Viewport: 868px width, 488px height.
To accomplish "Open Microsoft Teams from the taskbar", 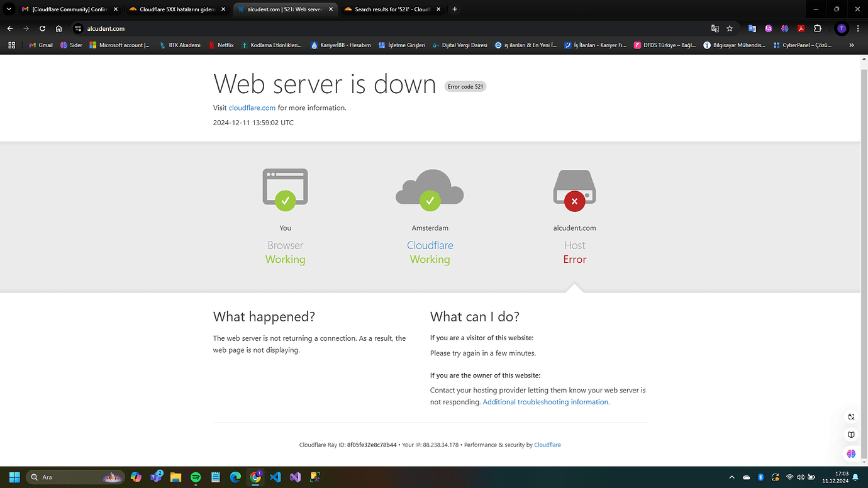I will [156, 477].
